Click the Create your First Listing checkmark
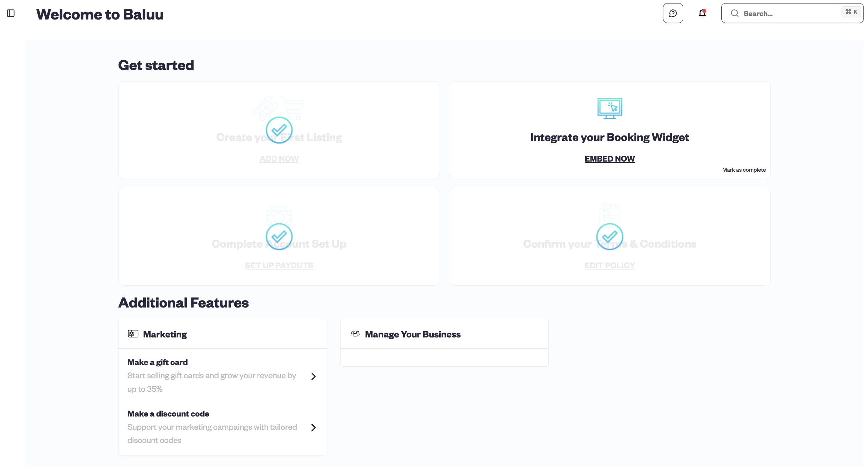The height and width of the screenshot is (467, 868). point(279,130)
